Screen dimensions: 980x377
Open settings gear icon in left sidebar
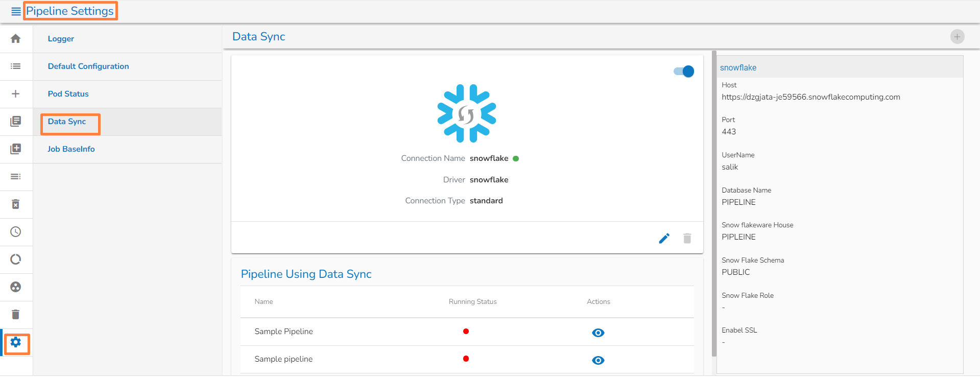[16, 342]
